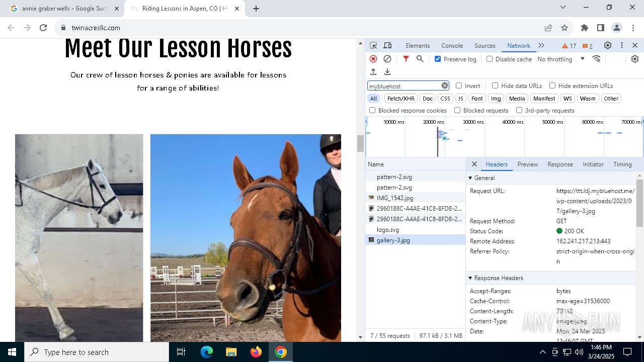The image size is (644, 362).
Task: Share this page from the address bar
Action: [548, 28]
